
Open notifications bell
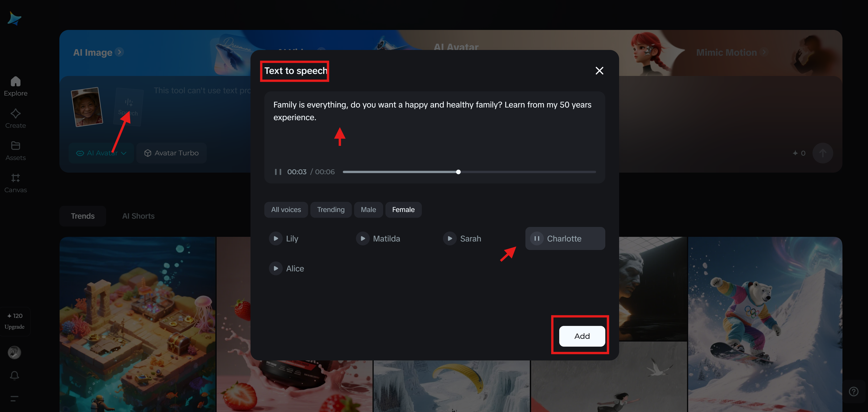click(x=15, y=375)
